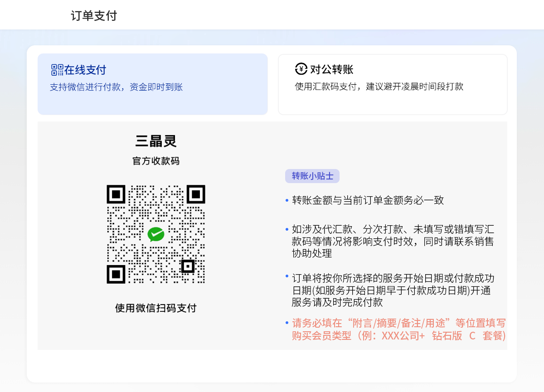The height and width of the screenshot is (392, 544).
Task: Switch to the 在线支付 tab
Action: (152, 84)
